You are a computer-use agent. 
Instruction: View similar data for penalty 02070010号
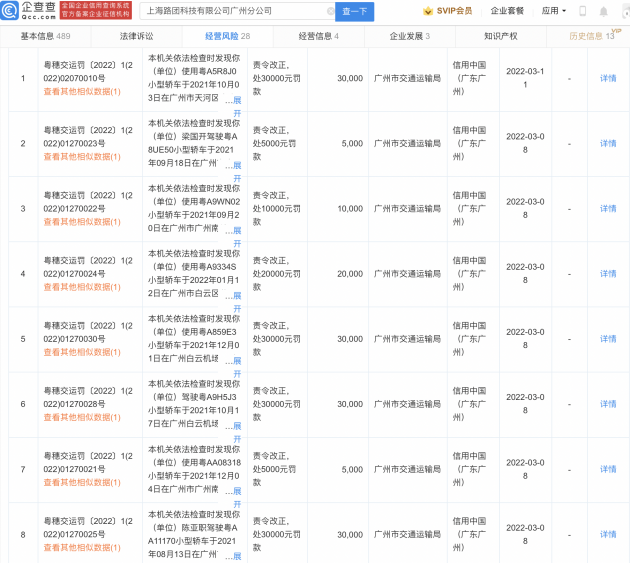82,92
